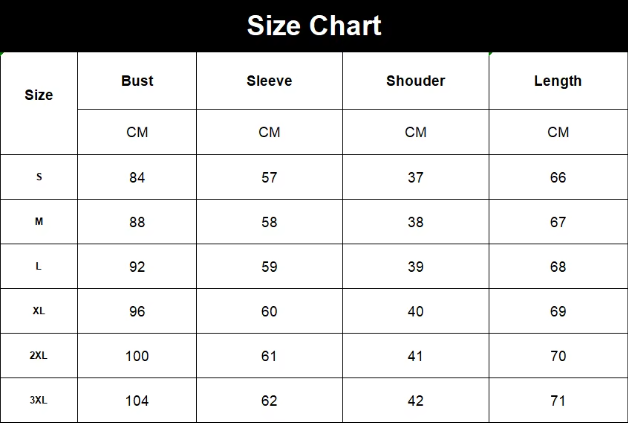The image size is (628, 423).
Task: Click the Size Chart title
Action: pyautogui.click(x=314, y=25)
